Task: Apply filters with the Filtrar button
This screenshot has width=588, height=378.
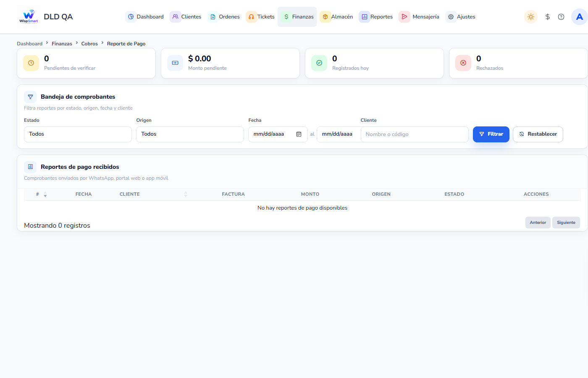Action: coord(491,134)
